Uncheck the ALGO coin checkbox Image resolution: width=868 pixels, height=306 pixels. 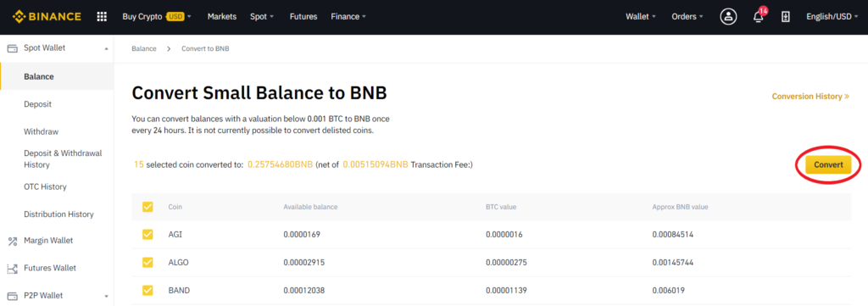(x=147, y=262)
